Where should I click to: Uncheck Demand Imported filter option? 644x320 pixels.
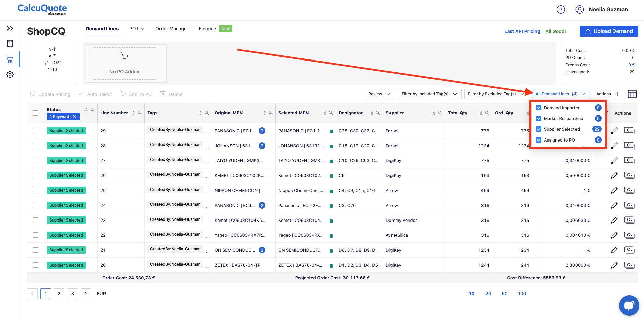[539, 108]
